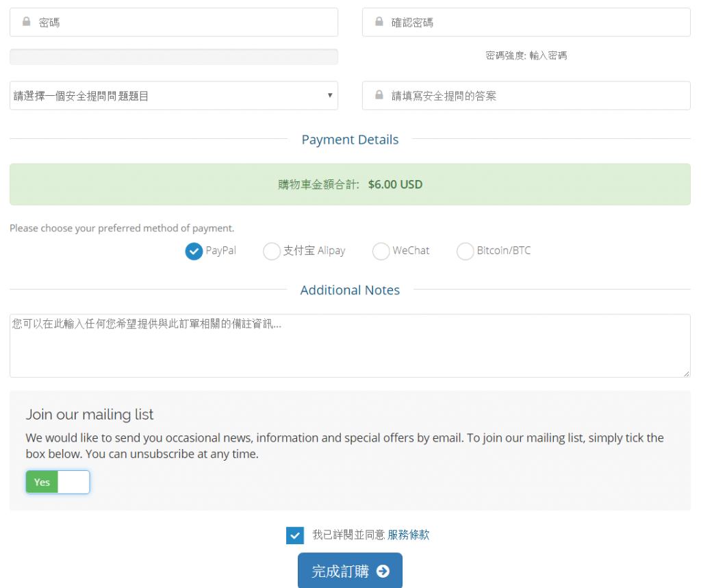
Task: Open the security question dropdown
Action: click(x=174, y=96)
